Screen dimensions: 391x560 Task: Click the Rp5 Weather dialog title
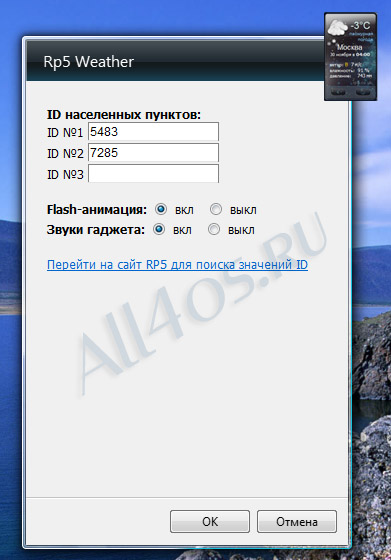click(89, 62)
